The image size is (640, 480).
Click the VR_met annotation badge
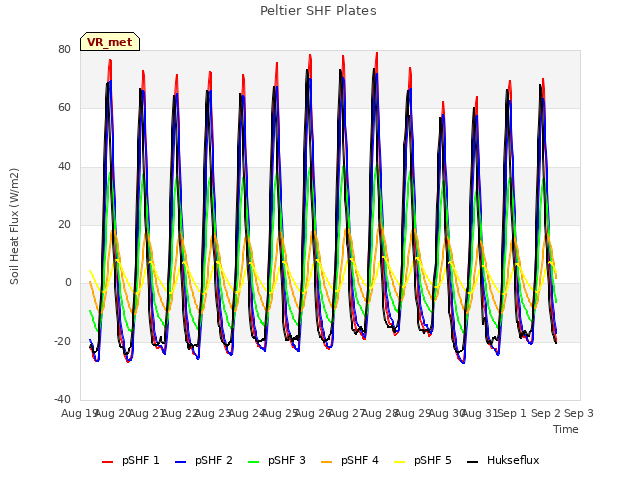click(110, 42)
